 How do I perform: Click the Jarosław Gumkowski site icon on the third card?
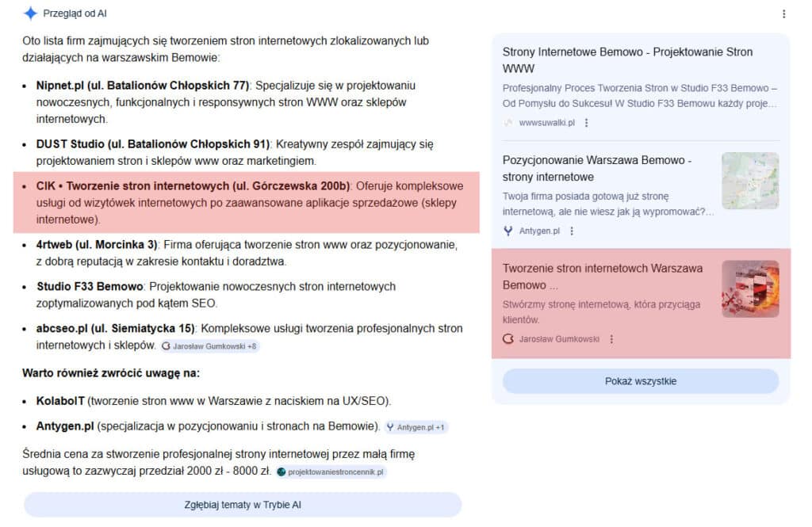[x=510, y=338]
